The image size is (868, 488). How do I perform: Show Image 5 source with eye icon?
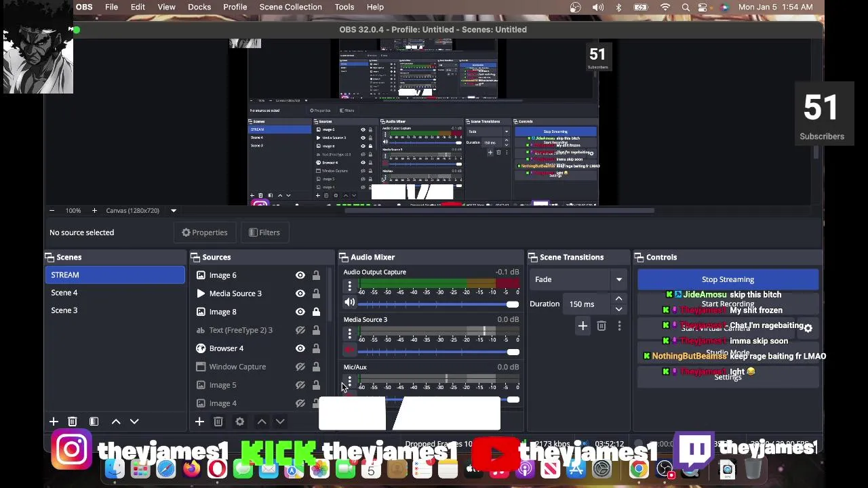(x=300, y=385)
